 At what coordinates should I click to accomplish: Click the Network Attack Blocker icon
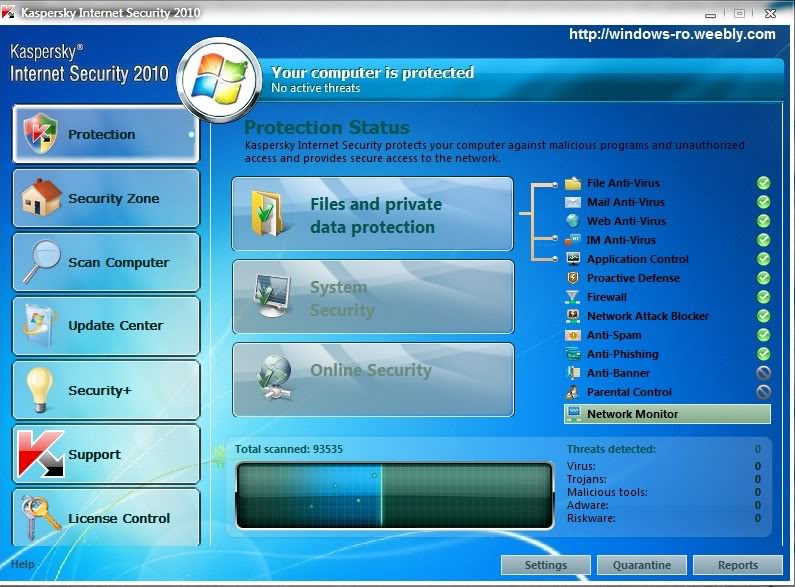pos(573,316)
